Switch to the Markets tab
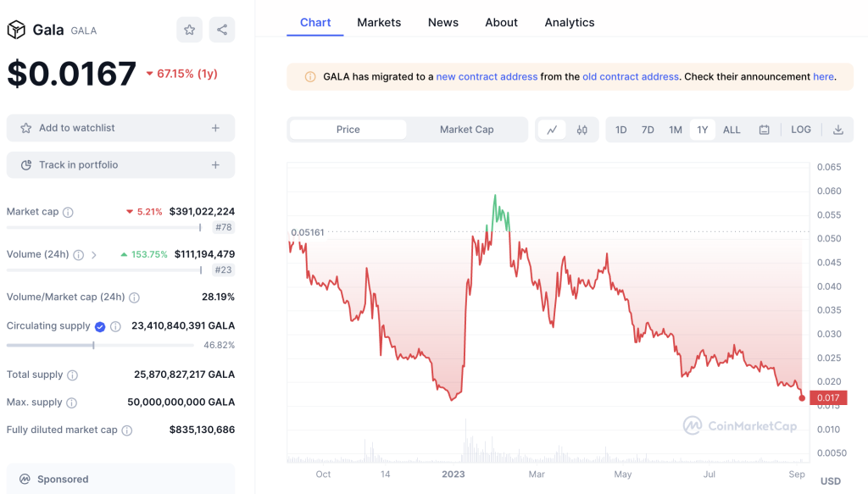868x494 pixels. (379, 23)
